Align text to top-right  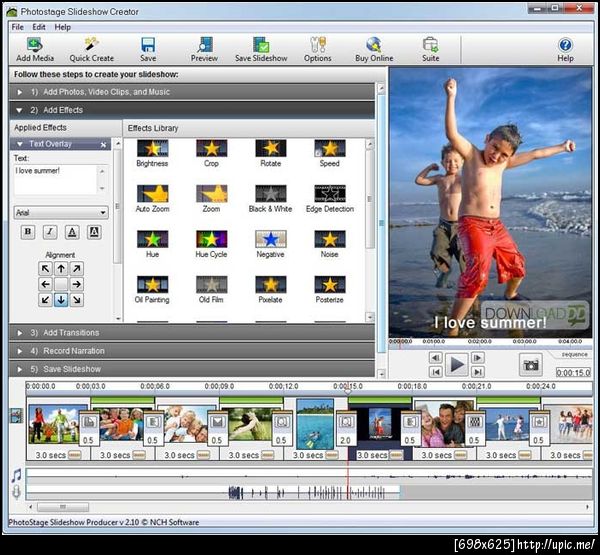77,269
